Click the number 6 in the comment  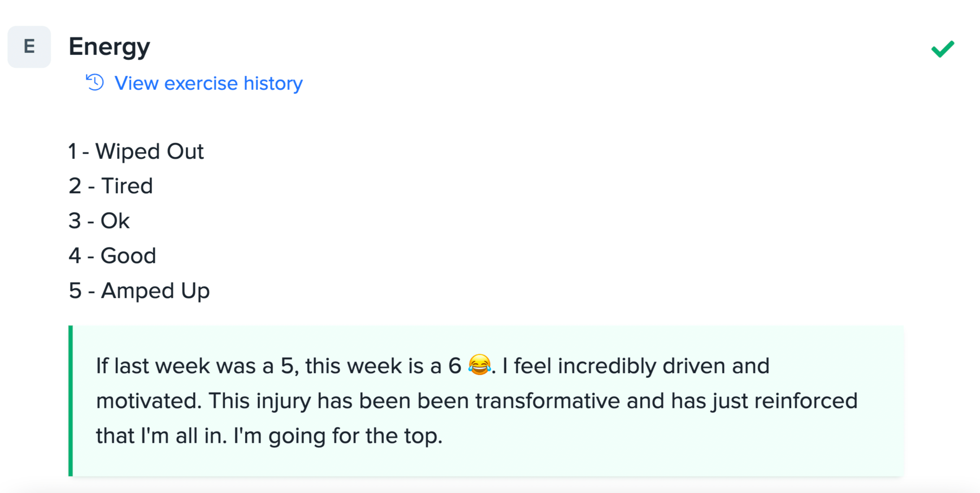(455, 366)
